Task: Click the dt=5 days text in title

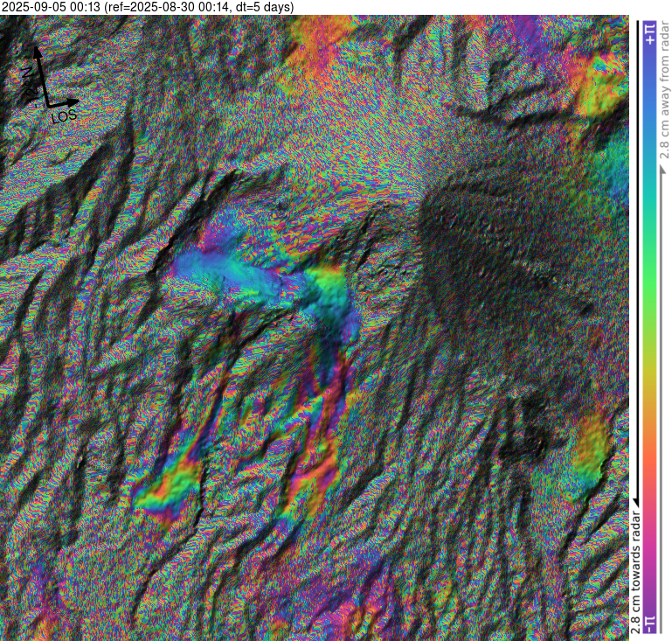Action: click(x=261, y=8)
